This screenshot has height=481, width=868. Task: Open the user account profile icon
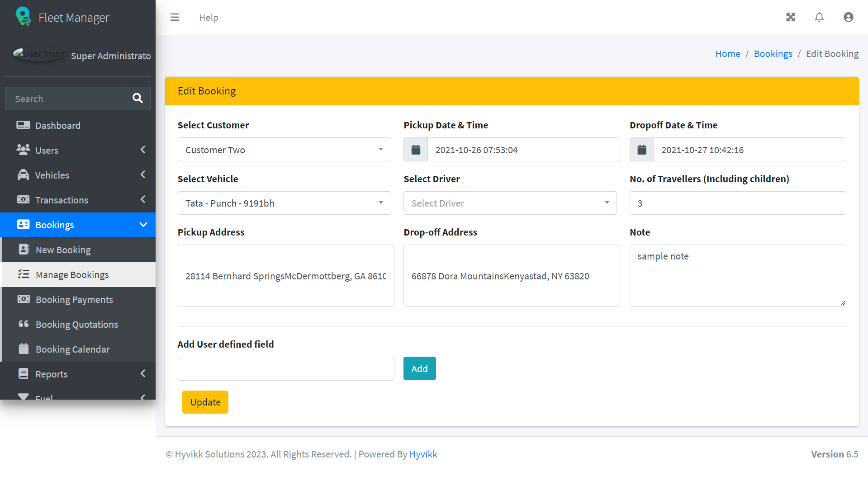[x=848, y=17]
